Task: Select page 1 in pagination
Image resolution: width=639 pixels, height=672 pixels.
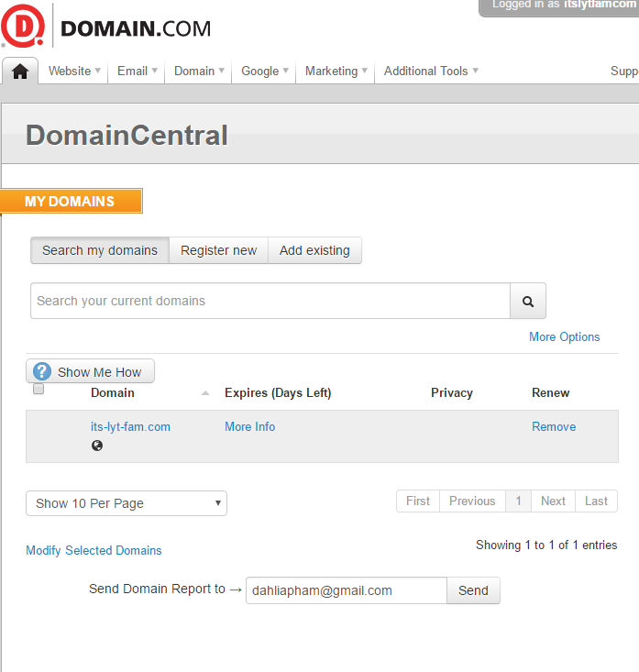Action: pos(519,501)
